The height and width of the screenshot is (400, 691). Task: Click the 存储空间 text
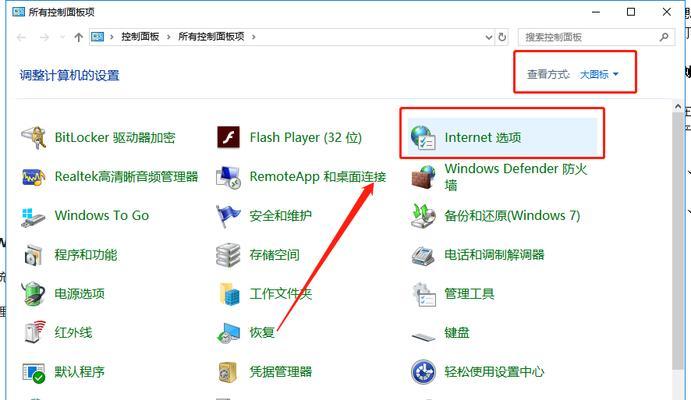[275, 255]
